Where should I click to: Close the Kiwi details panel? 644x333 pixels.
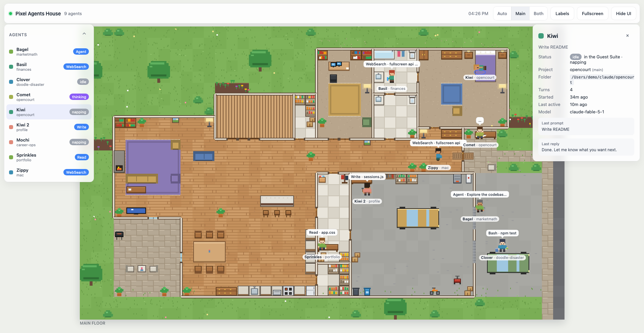tap(627, 36)
